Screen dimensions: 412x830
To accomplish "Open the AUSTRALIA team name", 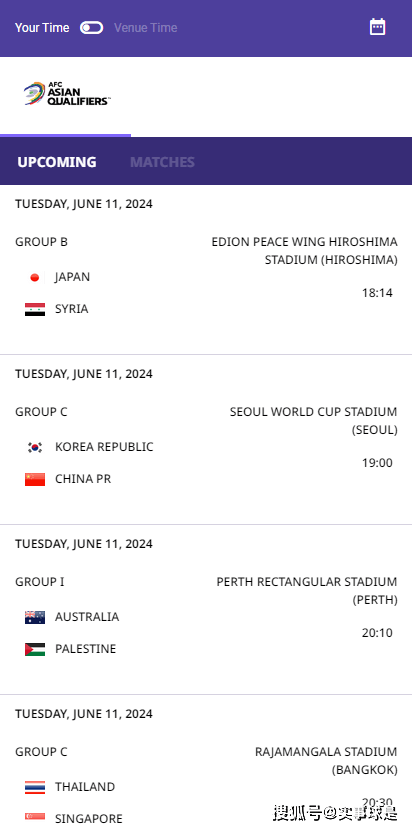I will point(87,617).
